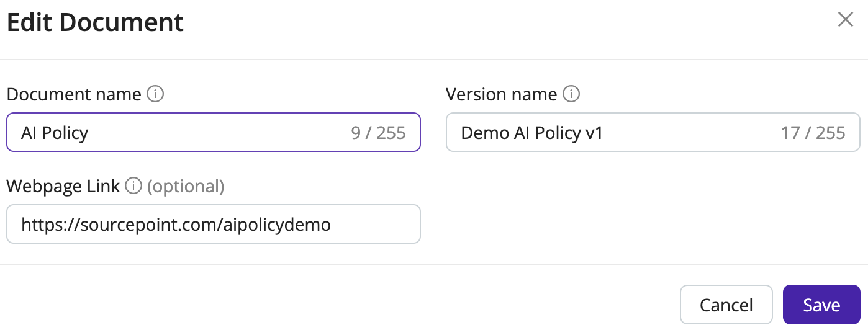
Task: Click the "Version name" field label
Action: pos(502,94)
